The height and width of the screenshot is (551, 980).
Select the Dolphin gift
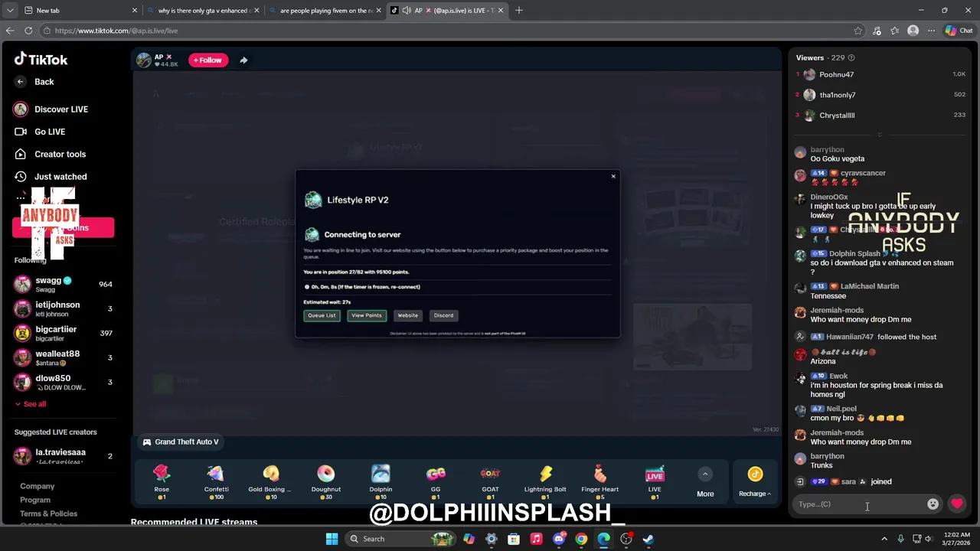click(381, 481)
